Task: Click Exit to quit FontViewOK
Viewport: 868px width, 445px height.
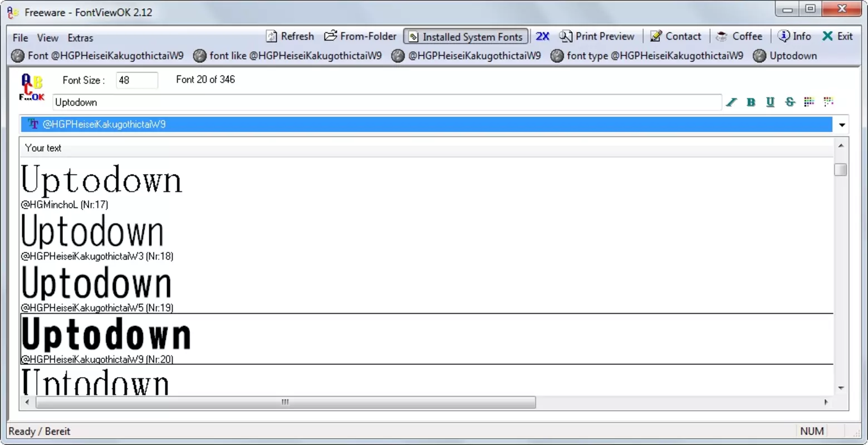Action: click(837, 36)
